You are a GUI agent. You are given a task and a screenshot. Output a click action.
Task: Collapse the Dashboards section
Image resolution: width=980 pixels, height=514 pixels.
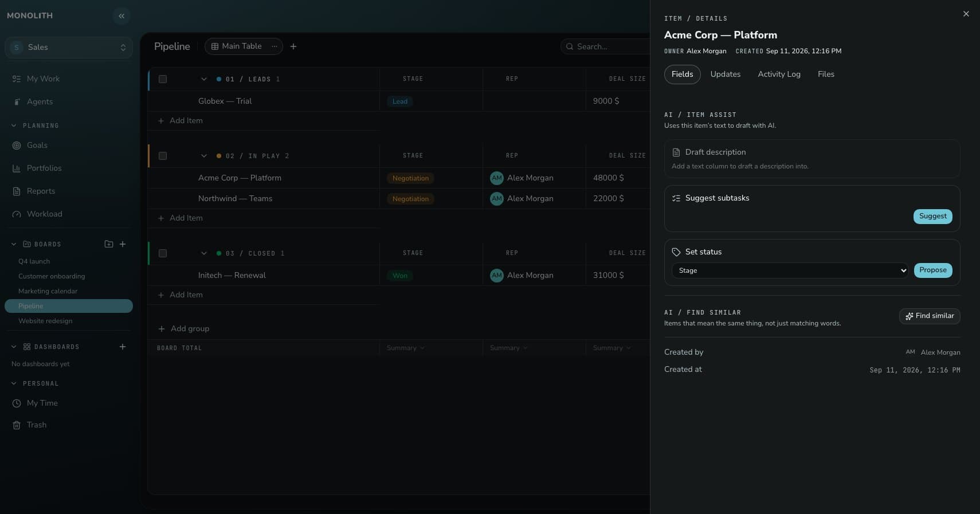click(x=14, y=347)
